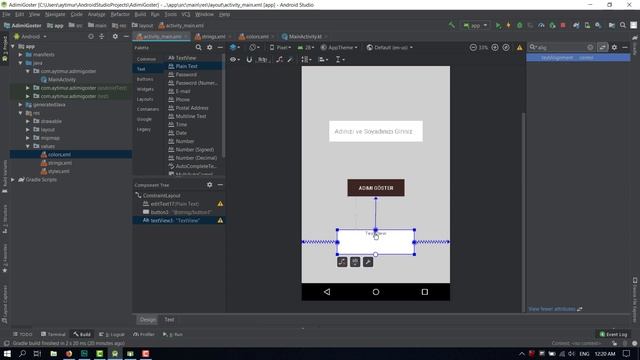Screen dimensions: 640x360
Task: Stop the running app with red square
Action: (563, 25)
